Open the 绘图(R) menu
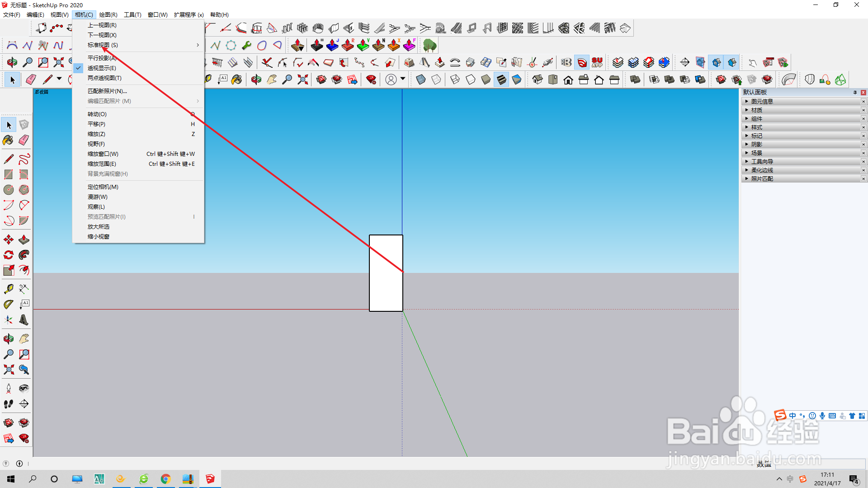Screen dimensions: 868x488 [x=108, y=15]
